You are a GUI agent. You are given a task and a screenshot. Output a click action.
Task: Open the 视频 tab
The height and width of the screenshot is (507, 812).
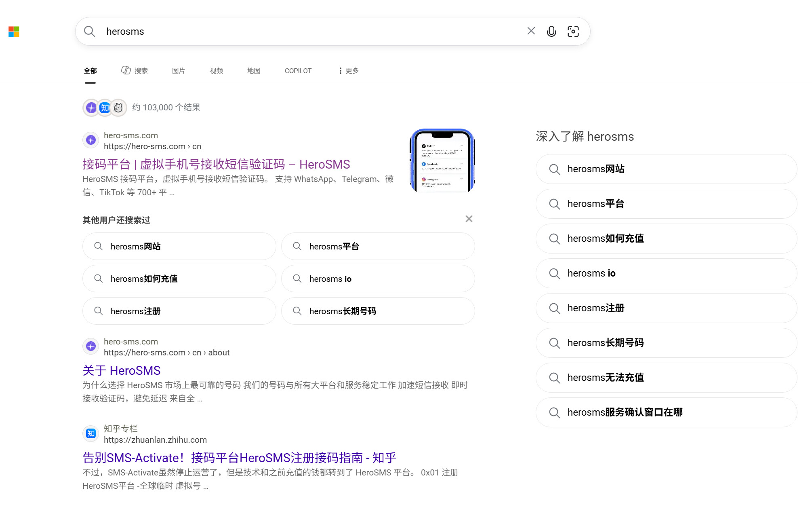click(216, 71)
